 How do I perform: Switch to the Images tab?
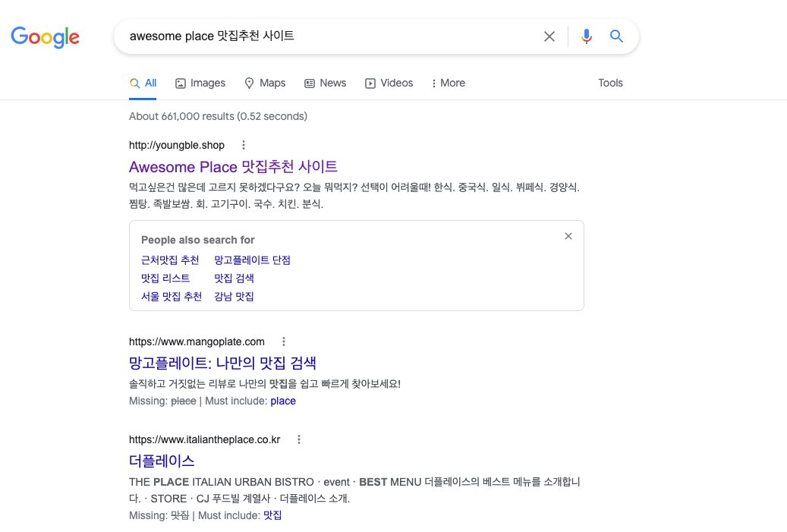[x=200, y=83]
